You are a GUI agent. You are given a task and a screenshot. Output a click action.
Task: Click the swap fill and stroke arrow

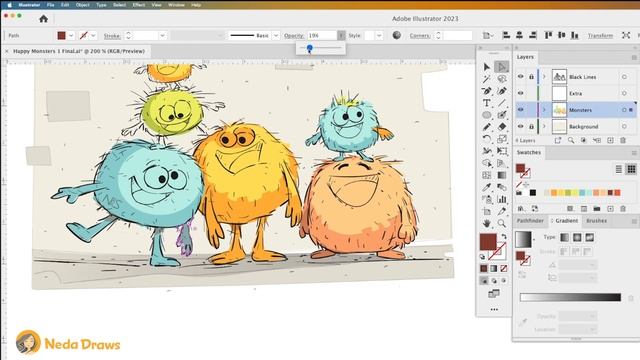pyautogui.click(x=504, y=237)
